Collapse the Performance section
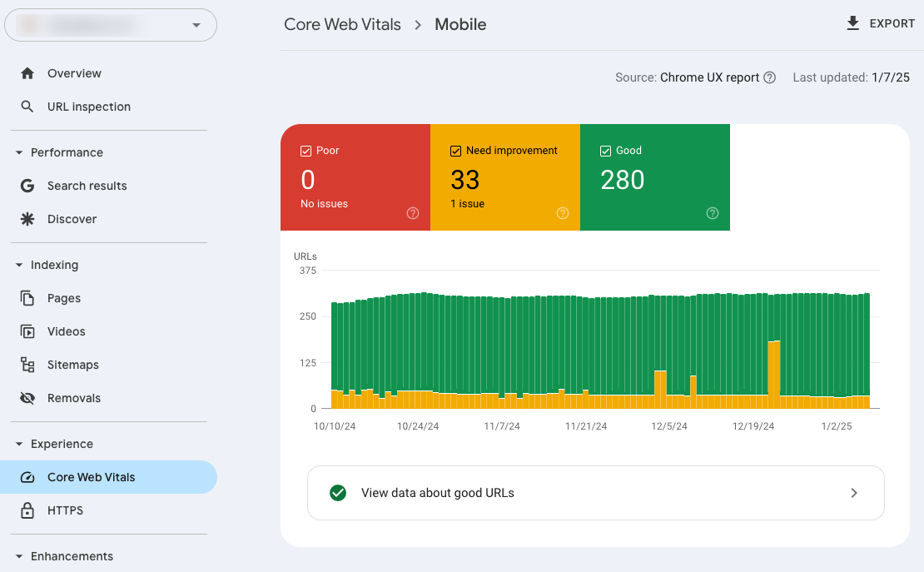Image resolution: width=924 pixels, height=572 pixels. pyautogui.click(x=19, y=152)
